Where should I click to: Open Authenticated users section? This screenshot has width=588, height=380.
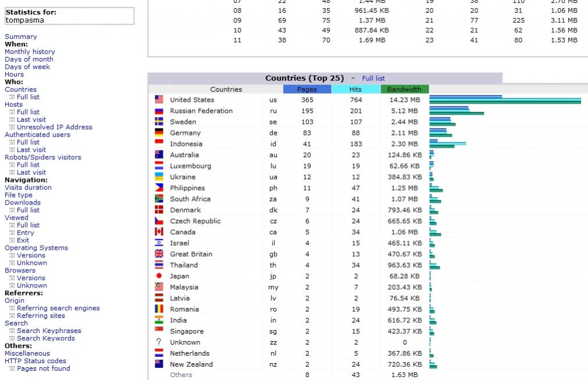37,135
